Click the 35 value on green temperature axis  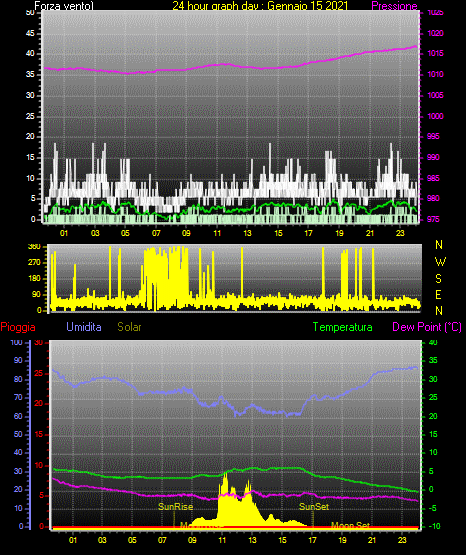tap(433, 360)
